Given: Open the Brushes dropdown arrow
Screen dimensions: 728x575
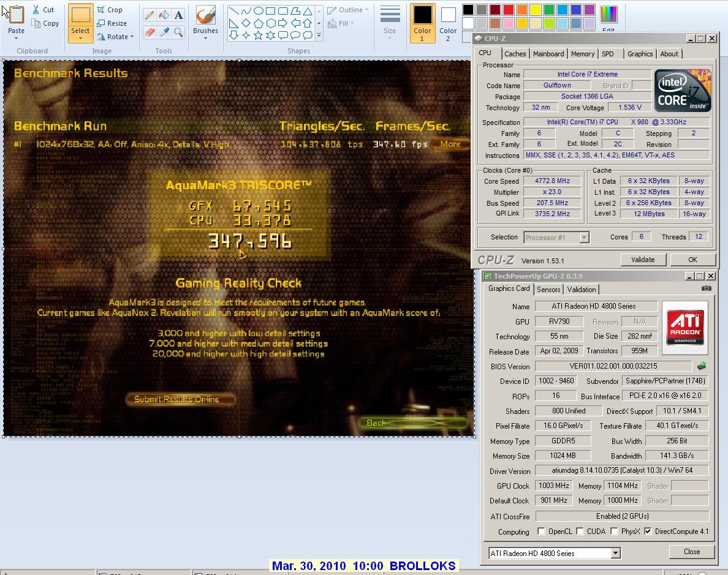Looking at the screenshot, I should click(x=205, y=38).
